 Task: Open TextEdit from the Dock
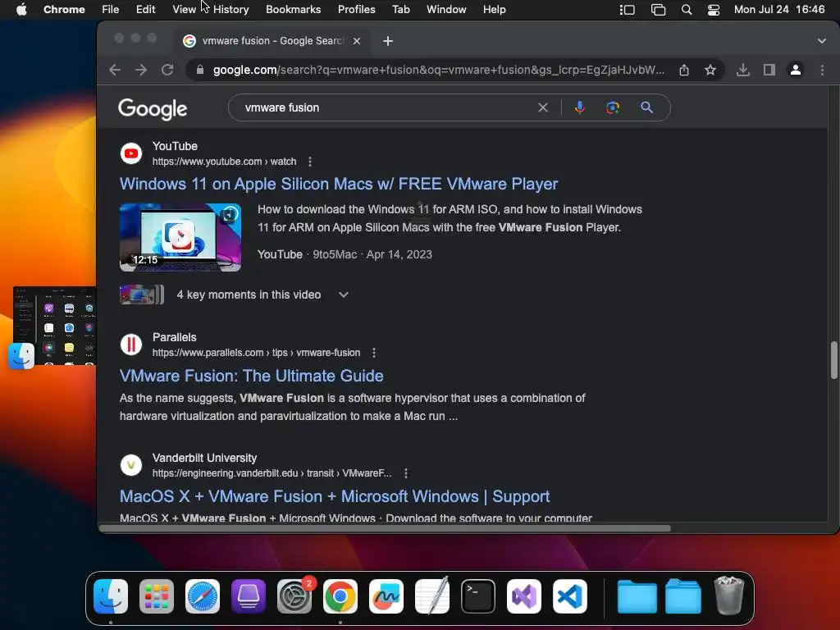point(432,596)
